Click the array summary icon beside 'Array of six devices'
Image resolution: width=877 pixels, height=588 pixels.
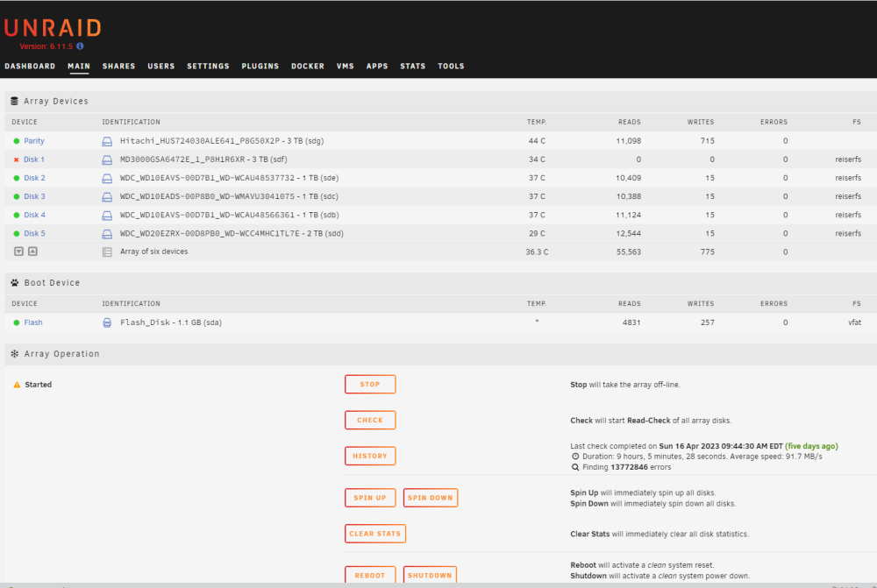[107, 252]
